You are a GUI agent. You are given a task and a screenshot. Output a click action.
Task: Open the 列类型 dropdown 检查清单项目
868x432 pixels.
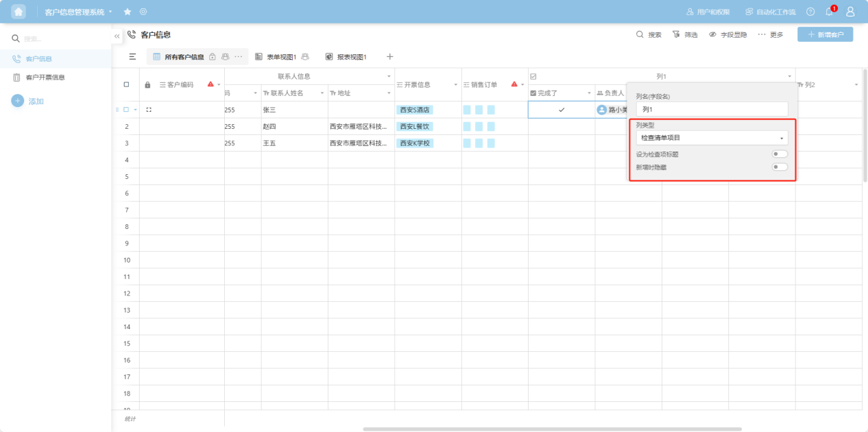click(712, 138)
